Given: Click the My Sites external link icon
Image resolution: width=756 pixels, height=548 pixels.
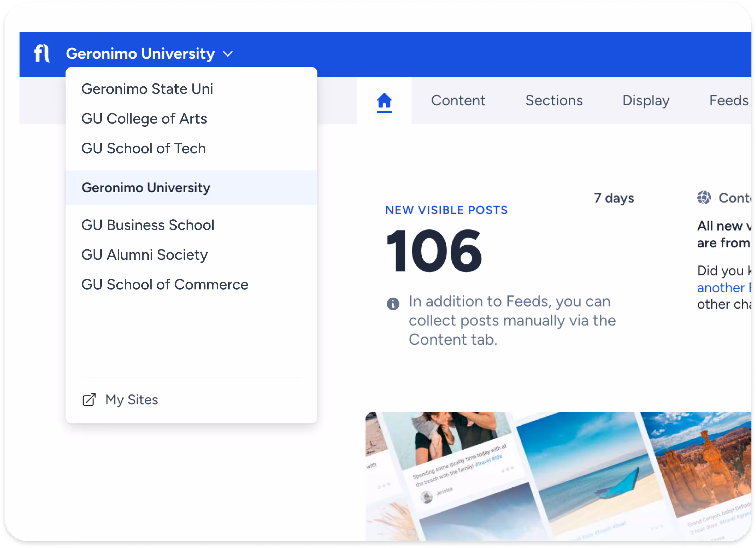Looking at the screenshot, I should (x=89, y=400).
